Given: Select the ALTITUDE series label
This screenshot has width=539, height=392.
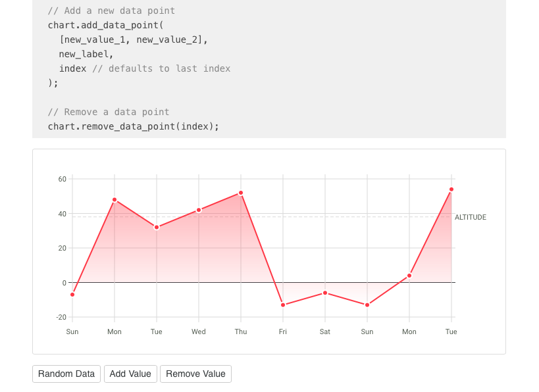Looking at the screenshot, I should tap(470, 217).
